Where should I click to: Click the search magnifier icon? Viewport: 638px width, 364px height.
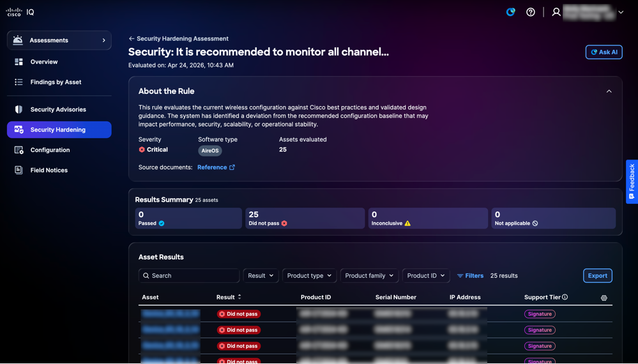(146, 276)
